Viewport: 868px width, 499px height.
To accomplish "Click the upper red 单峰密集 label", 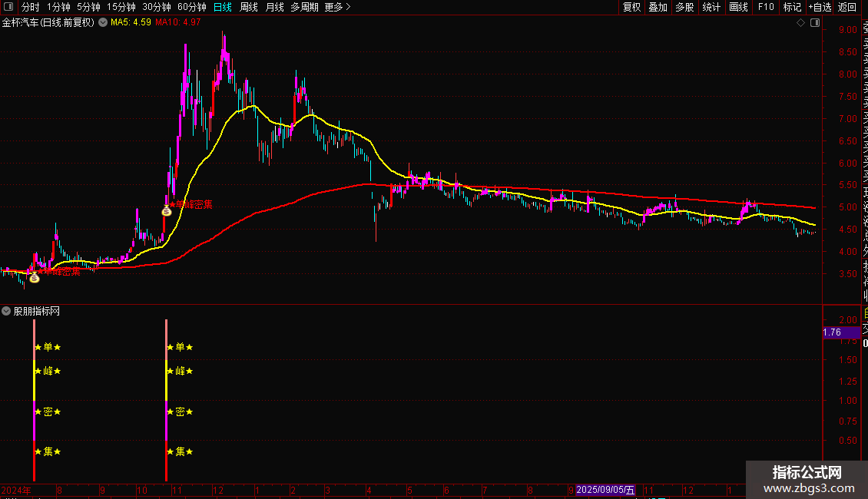I will pos(190,205).
